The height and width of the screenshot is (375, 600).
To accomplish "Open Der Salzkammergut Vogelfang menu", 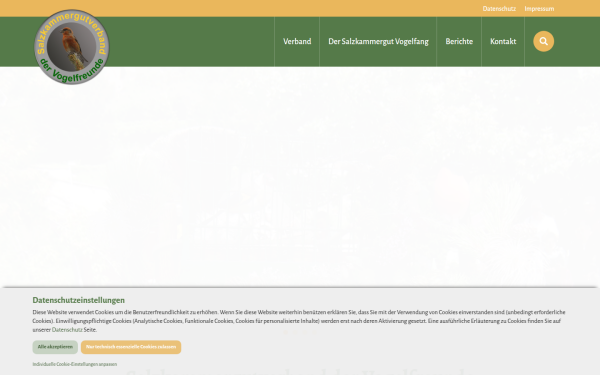I will pyautogui.click(x=378, y=41).
